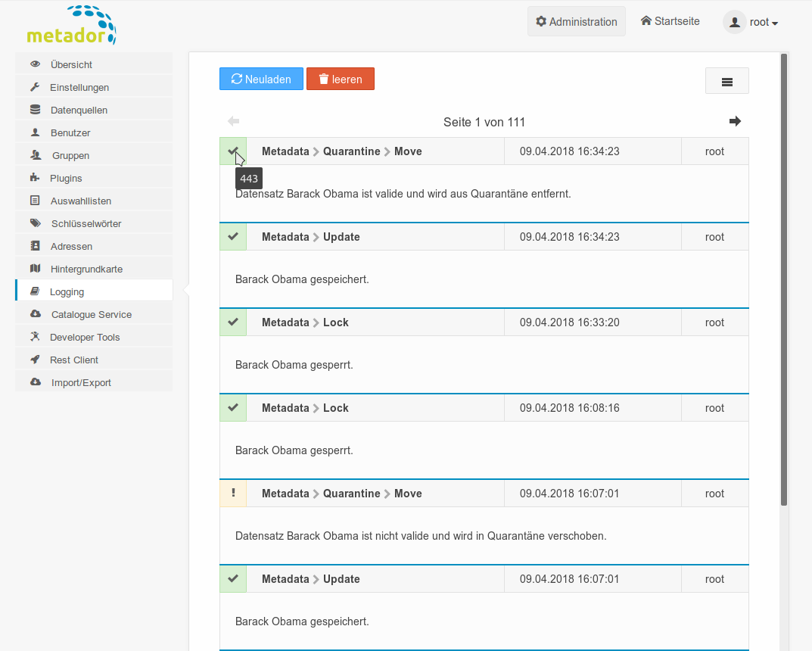Click the cloud icon beside Import/Export
This screenshot has height=651, width=812.
[36, 382]
